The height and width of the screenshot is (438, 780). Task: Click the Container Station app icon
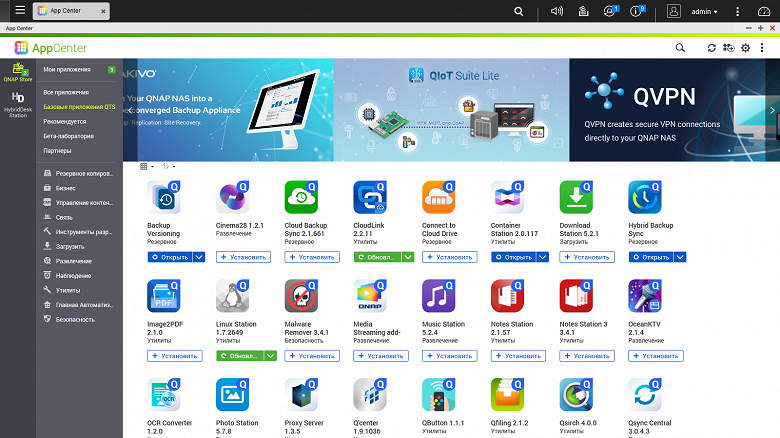(507, 197)
